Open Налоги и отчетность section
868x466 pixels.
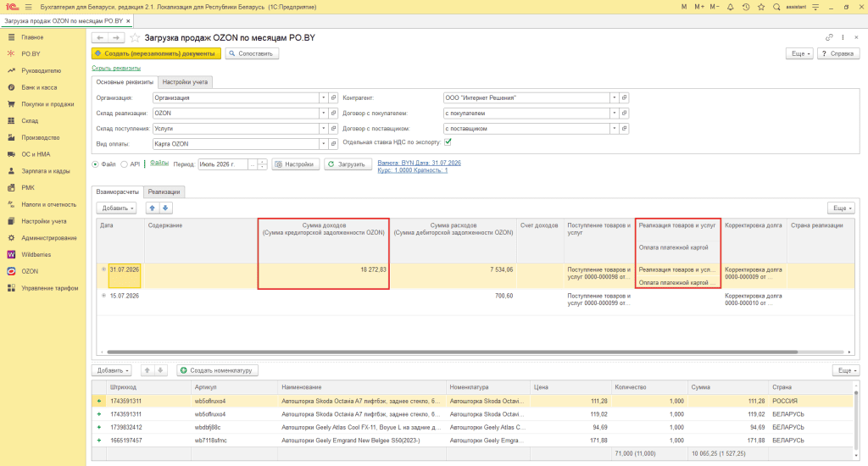pos(48,204)
